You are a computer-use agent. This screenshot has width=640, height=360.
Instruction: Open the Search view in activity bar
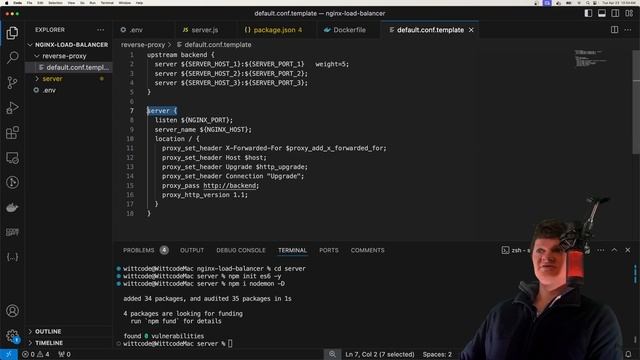pos(12,58)
